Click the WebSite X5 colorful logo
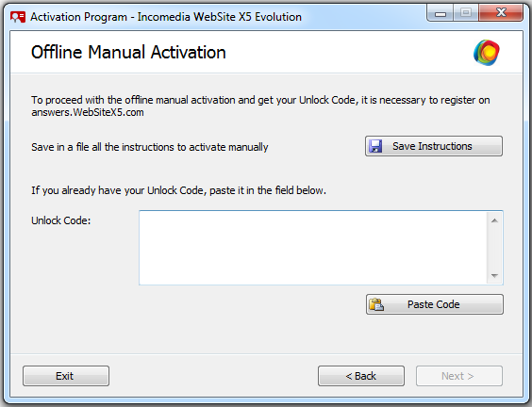 pyautogui.click(x=486, y=53)
